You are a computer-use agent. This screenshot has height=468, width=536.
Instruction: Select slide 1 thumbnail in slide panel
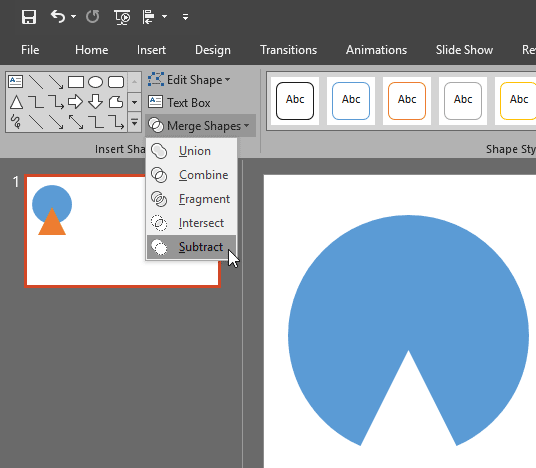[x=122, y=231]
